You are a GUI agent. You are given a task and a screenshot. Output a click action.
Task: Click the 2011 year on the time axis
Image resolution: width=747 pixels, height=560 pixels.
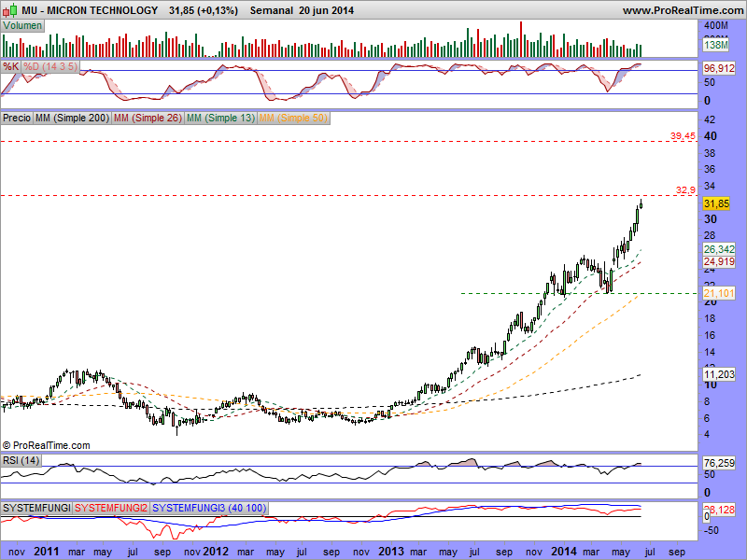(x=47, y=552)
